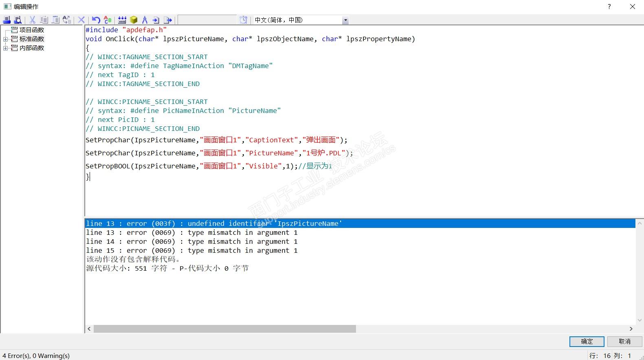Open the tag selection dialog icon

[122, 20]
